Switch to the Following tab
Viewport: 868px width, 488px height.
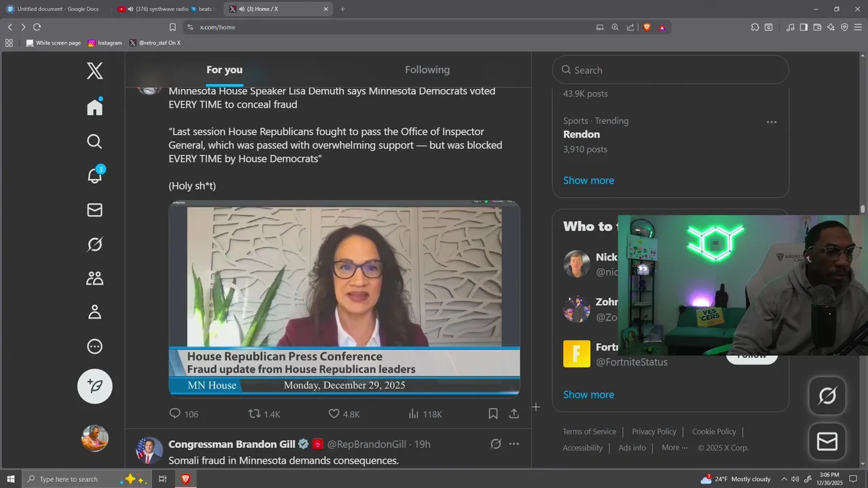[427, 70]
